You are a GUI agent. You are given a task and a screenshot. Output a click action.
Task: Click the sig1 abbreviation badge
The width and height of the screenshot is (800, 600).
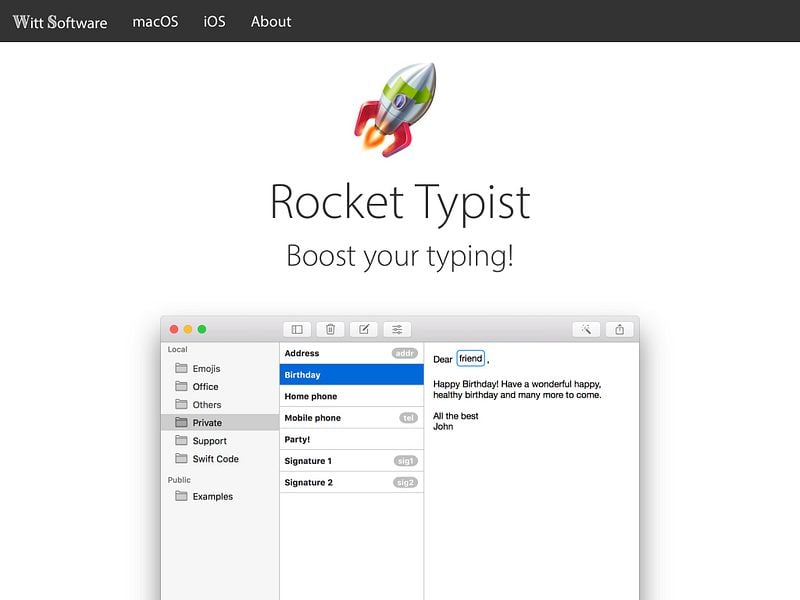[x=406, y=461]
